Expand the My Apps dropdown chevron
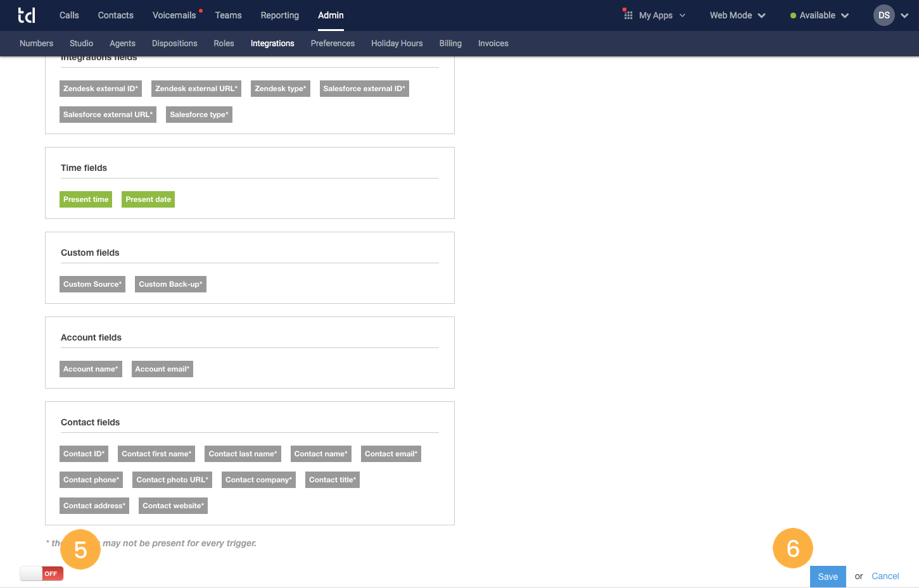The width and height of the screenshot is (919, 588). tap(682, 15)
